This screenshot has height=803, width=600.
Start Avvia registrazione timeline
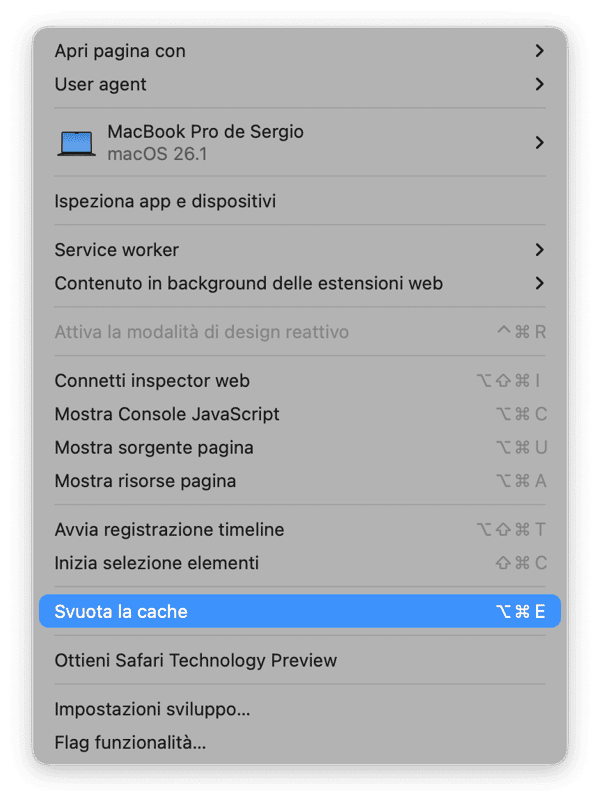pyautogui.click(x=169, y=530)
